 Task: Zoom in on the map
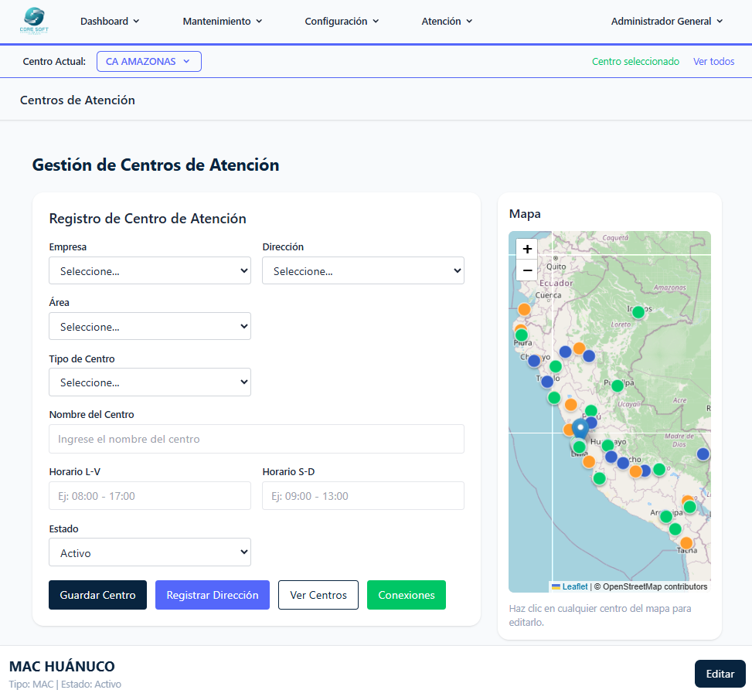click(526, 249)
